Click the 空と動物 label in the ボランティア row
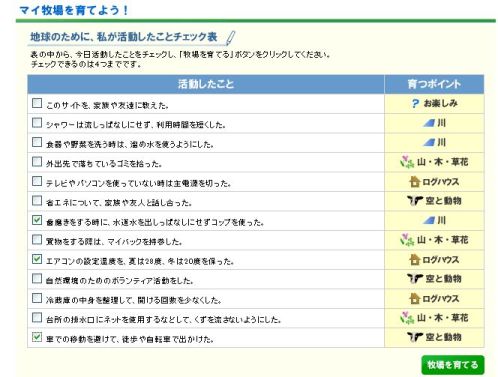 pos(443,279)
